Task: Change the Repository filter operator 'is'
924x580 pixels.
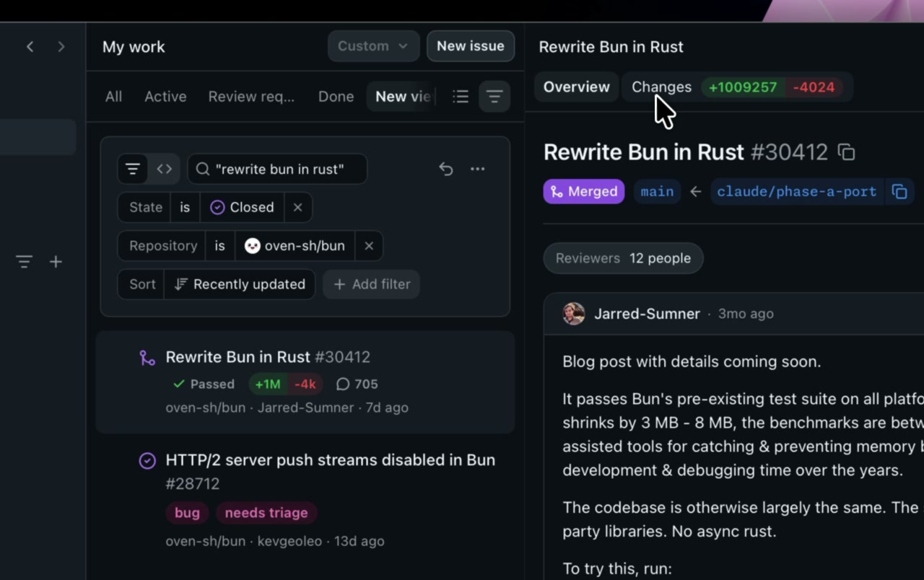Action: coord(219,246)
